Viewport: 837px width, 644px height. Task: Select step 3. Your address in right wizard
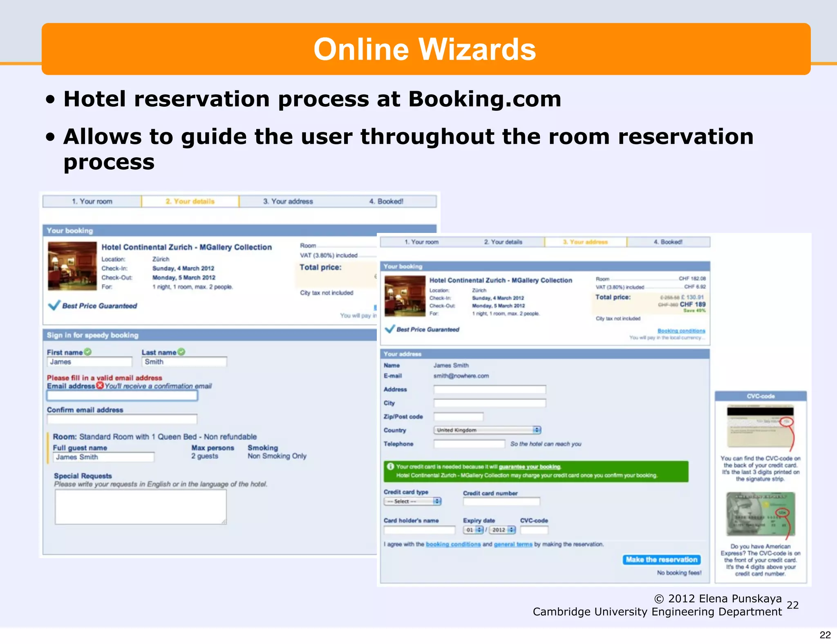pyautogui.click(x=586, y=242)
